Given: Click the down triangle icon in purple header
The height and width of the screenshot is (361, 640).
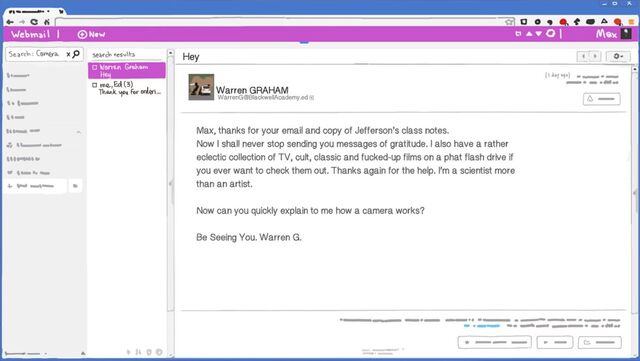Looking at the screenshot, I should [x=539, y=34].
